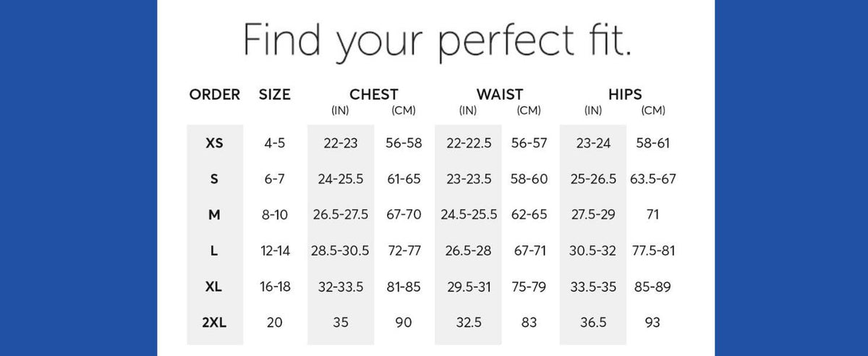
Task: Click the WAIST column header
Action: (500, 95)
